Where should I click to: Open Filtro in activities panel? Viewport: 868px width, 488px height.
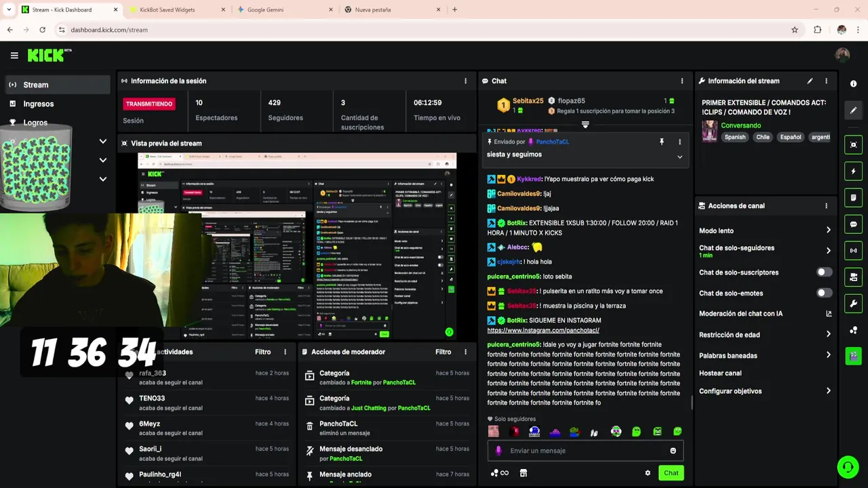point(263,352)
